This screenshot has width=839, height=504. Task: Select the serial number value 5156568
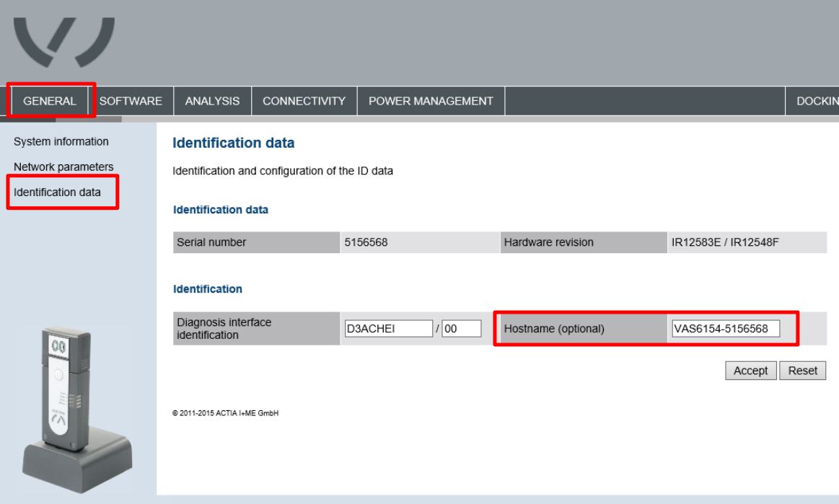coord(366,242)
